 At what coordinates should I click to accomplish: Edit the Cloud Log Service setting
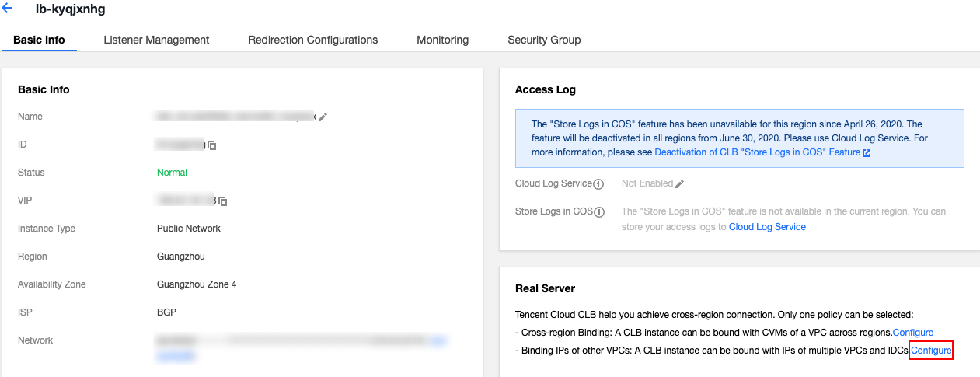click(x=679, y=184)
